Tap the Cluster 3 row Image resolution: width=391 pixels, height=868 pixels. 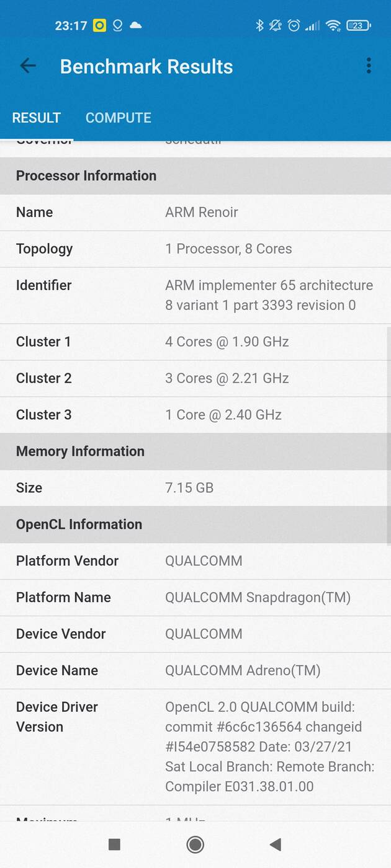pos(195,415)
